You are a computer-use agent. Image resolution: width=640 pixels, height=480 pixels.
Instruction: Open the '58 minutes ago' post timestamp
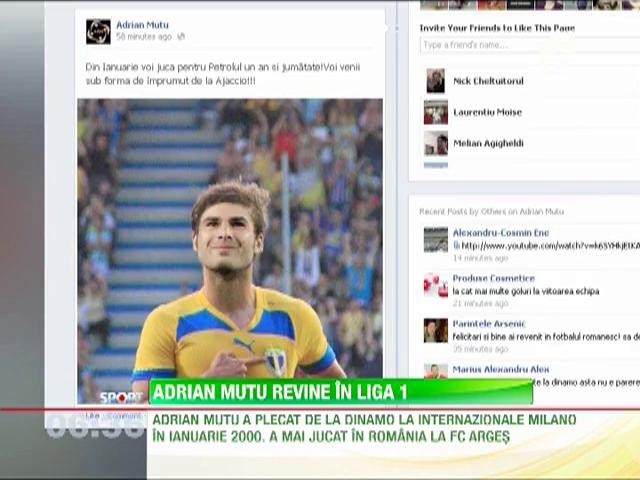coord(144,37)
